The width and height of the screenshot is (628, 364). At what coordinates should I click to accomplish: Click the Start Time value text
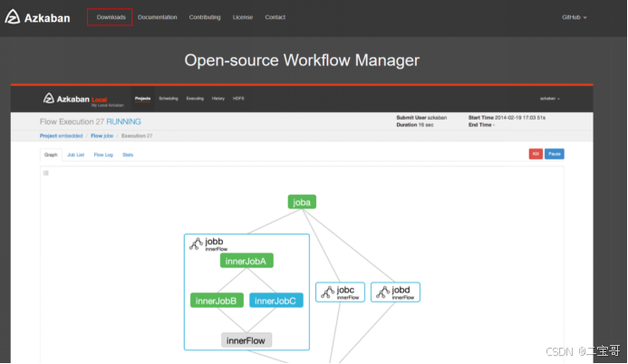click(520, 118)
